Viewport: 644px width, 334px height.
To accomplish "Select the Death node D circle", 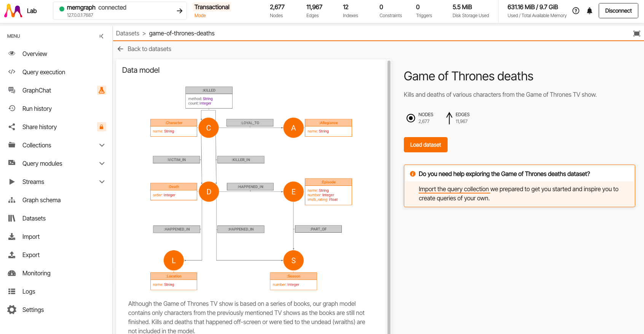I will pyautogui.click(x=209, y=192).
